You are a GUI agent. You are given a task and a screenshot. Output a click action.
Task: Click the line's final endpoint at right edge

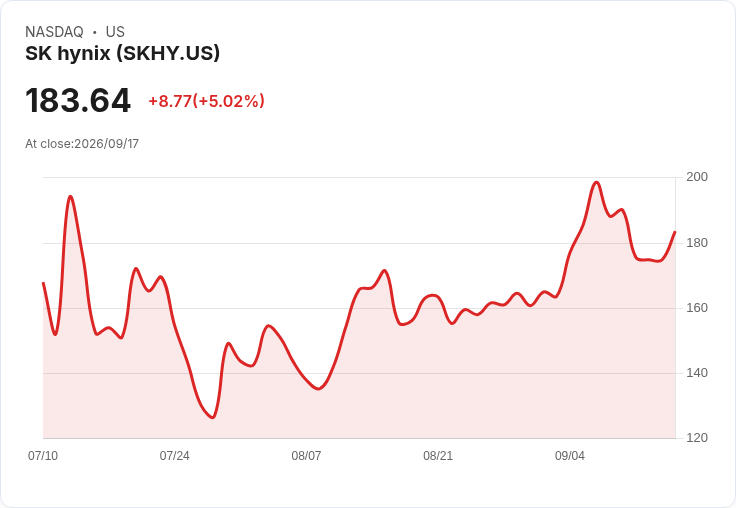[x=675, y=232]
